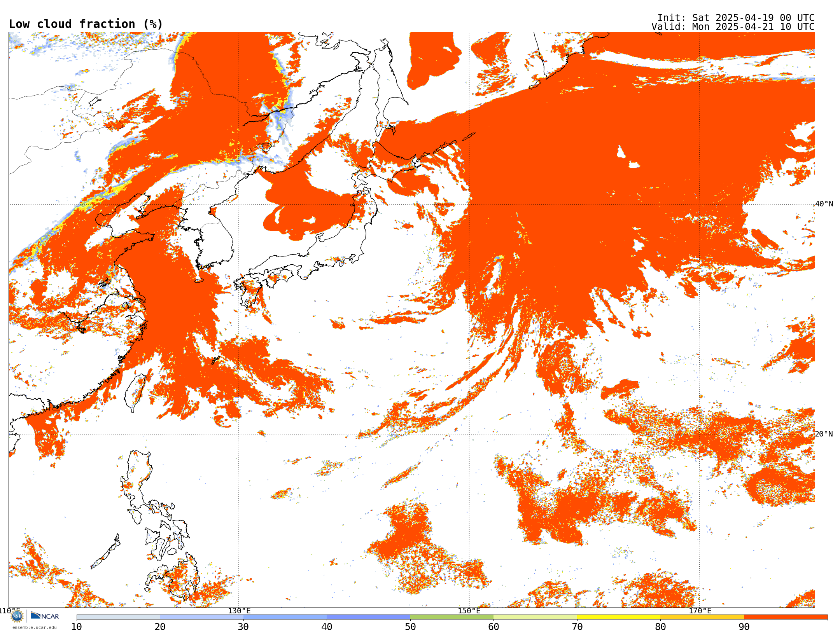Click the 40°N latitude label
Screen dimensions: 840x632
824,204
